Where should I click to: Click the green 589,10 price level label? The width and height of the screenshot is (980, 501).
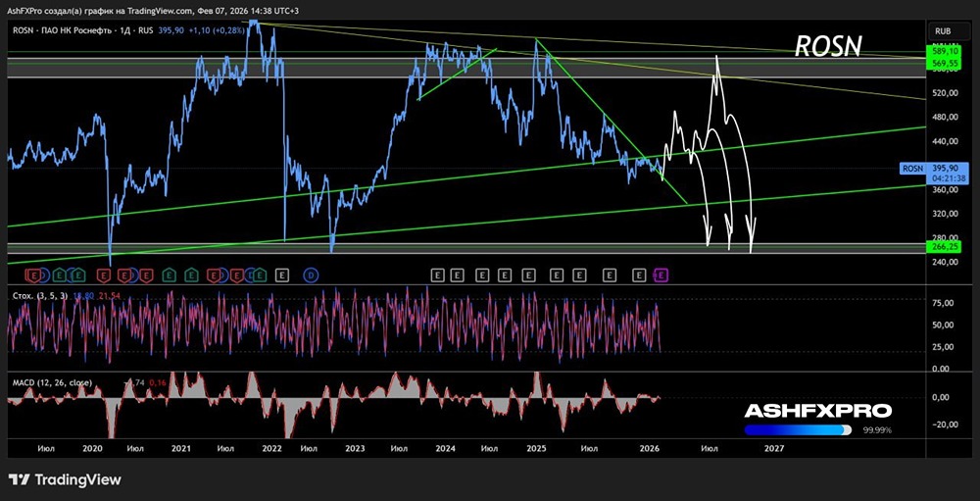(x=945, y=53)
